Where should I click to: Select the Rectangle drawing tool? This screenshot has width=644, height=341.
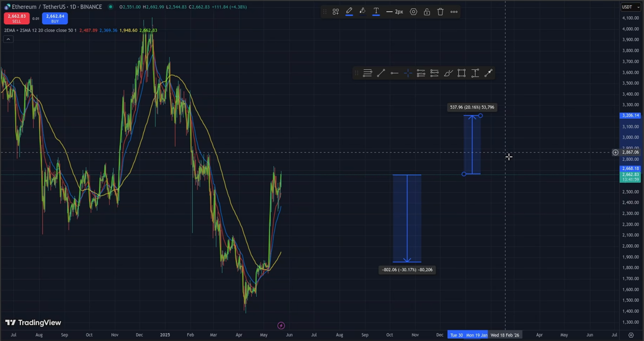click(x=461, y=73)
